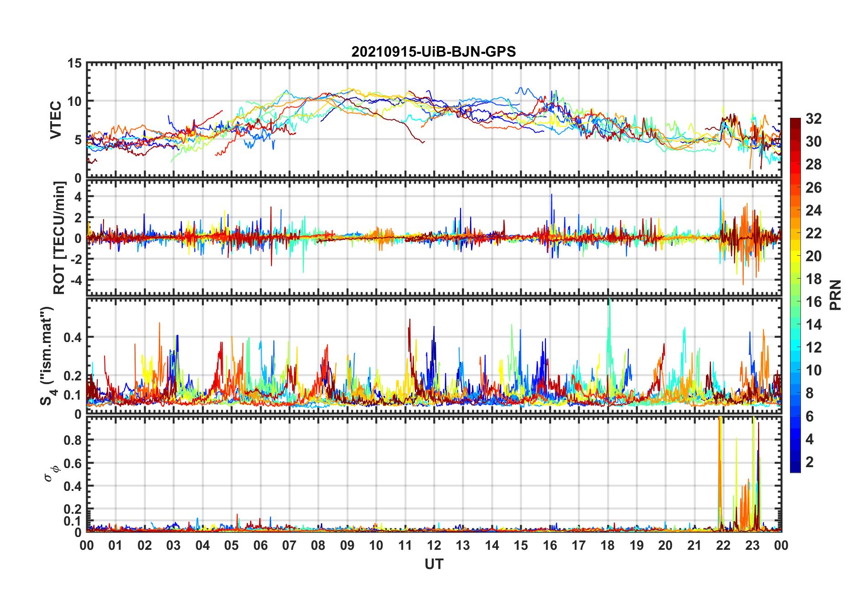Screen dimensions: 868x590
Task: Click the PRN color scale bar
Action: click(x=795, y=295)
